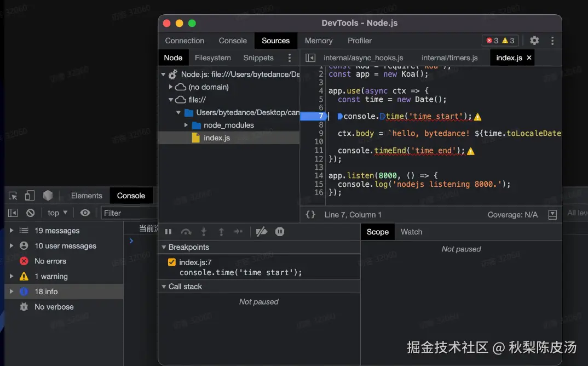Click warning icon on line 11 code

(x=471, y=151)
